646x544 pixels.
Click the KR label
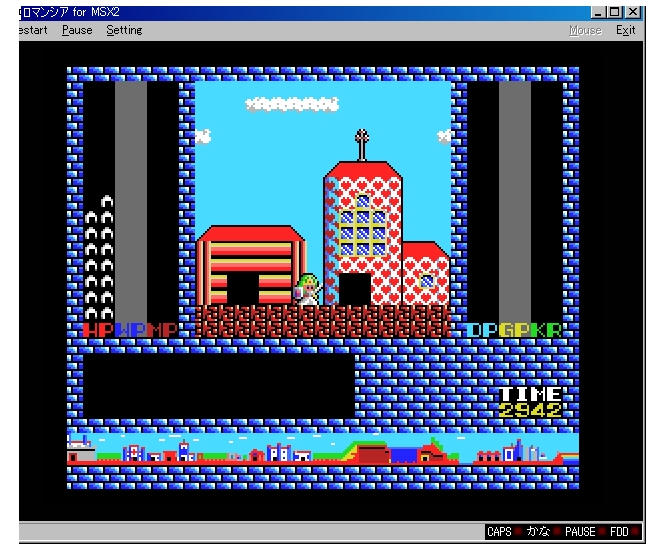pos(546,330)
